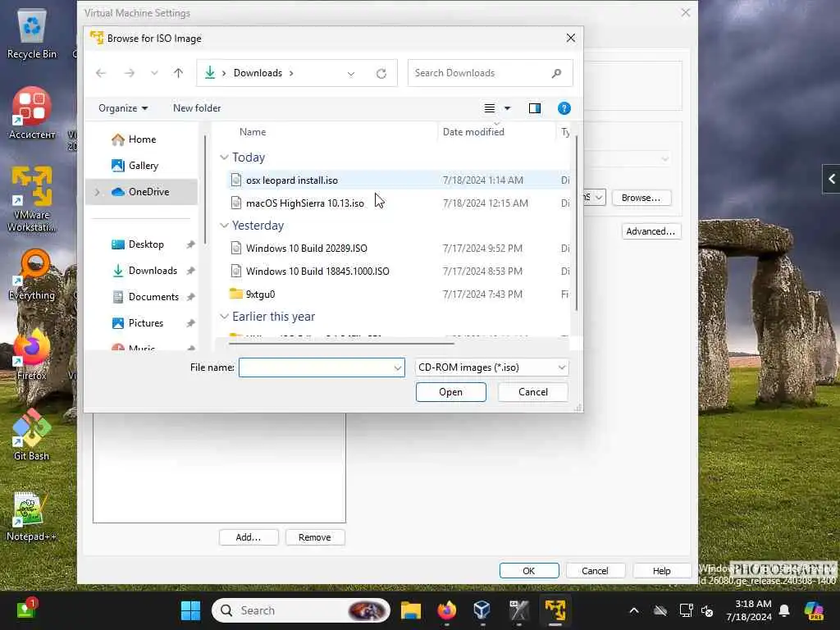Expand the address bar path history dropdown

351,73
